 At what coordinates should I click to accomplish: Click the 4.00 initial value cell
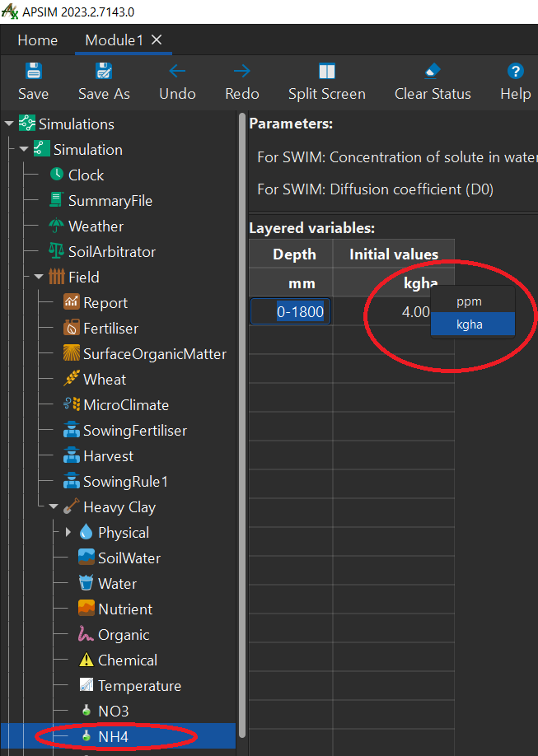point(394,311)
